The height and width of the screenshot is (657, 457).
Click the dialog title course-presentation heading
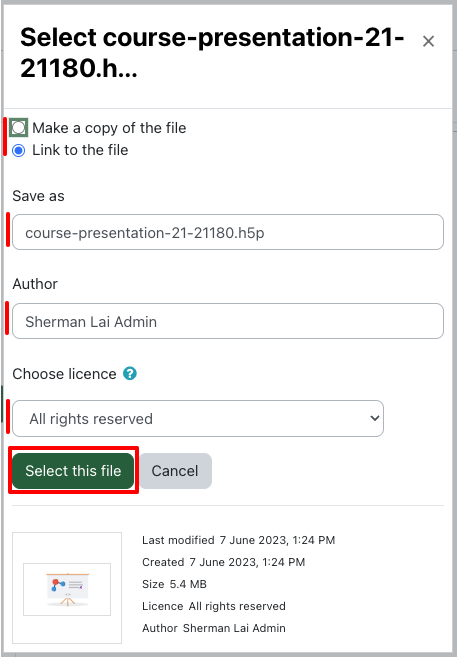[212, 52]
